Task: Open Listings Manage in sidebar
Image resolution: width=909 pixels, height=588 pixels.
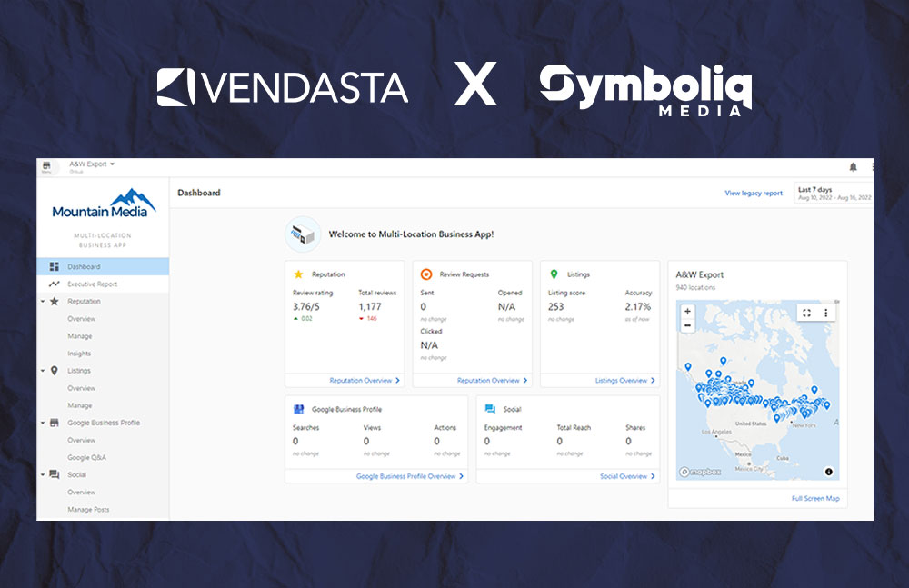Action: 79,405
